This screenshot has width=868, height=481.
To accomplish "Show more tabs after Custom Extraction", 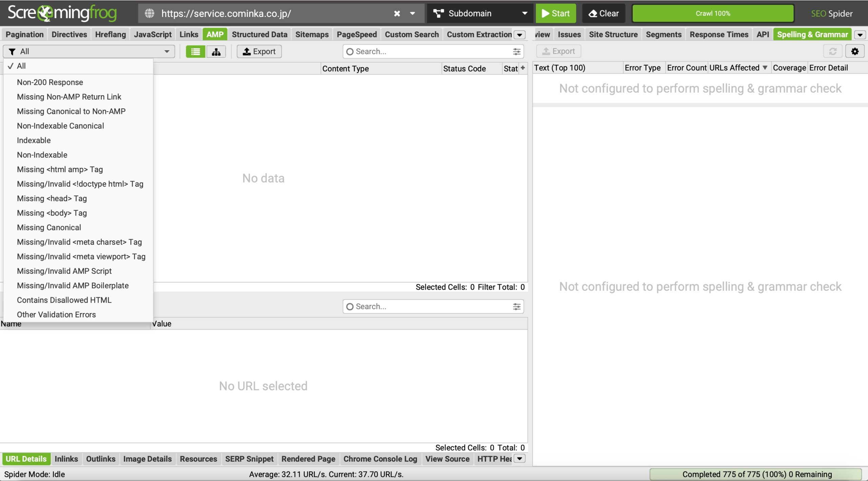I will 519,35.
